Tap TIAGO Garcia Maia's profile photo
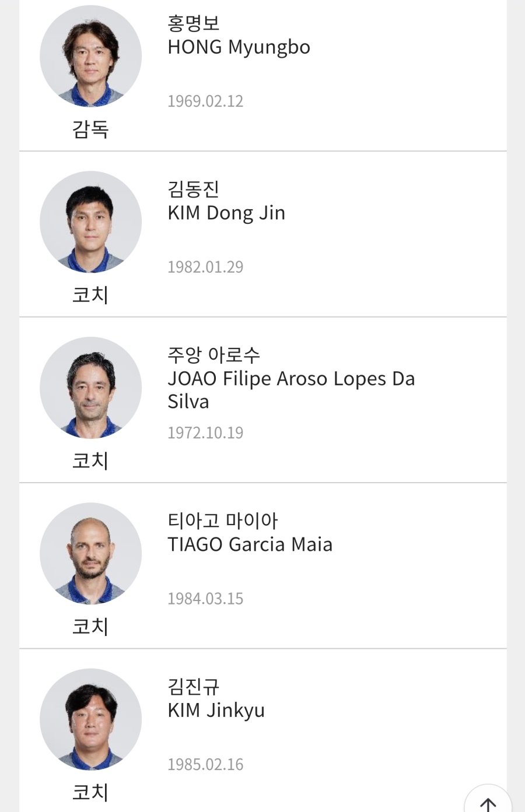The image size is (525, 812). click(x=90, y=553)
